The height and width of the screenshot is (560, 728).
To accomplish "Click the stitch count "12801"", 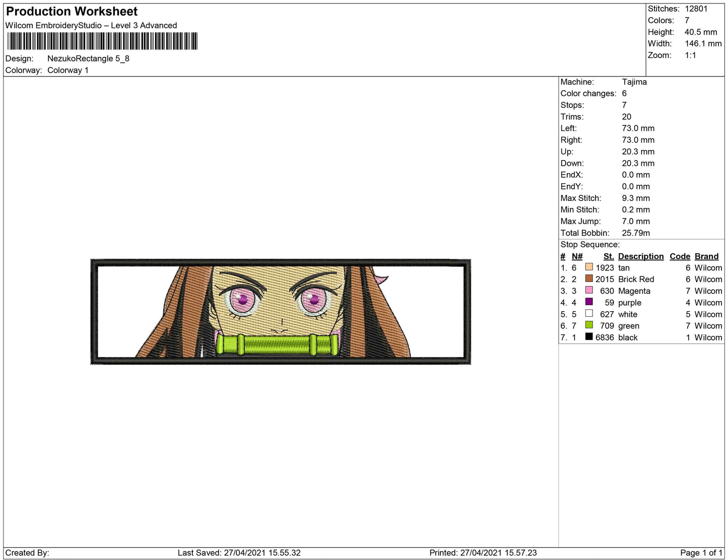I will [x=696, y=9].
